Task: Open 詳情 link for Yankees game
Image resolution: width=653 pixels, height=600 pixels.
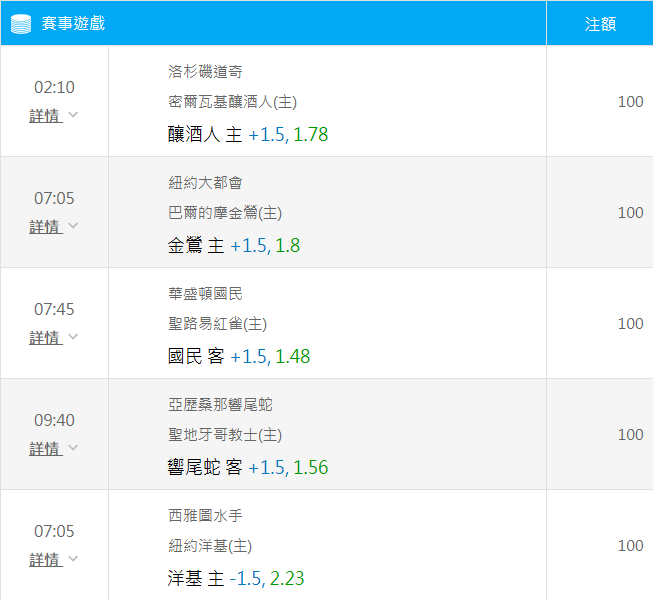Action: click(46, 560)
